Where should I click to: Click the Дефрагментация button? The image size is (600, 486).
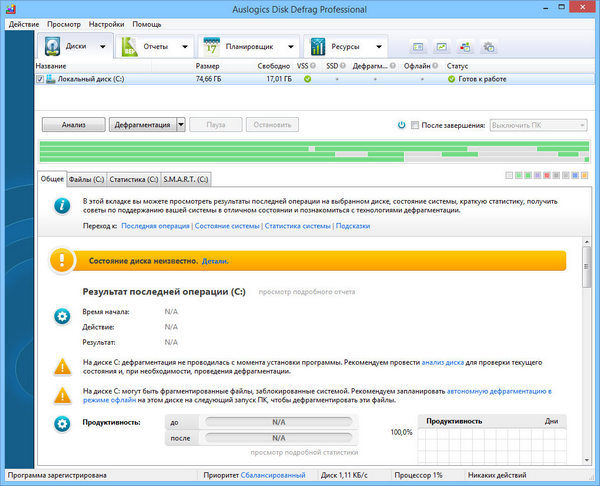click(x=142, y=125)
